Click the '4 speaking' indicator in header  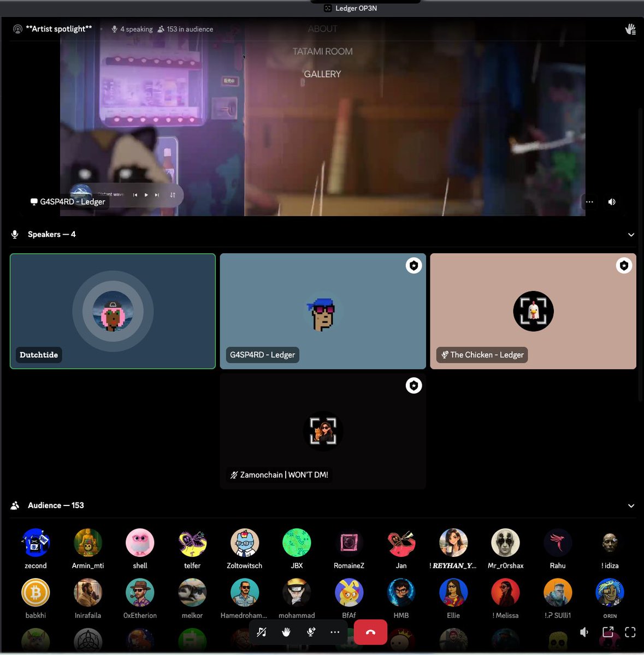132,29
